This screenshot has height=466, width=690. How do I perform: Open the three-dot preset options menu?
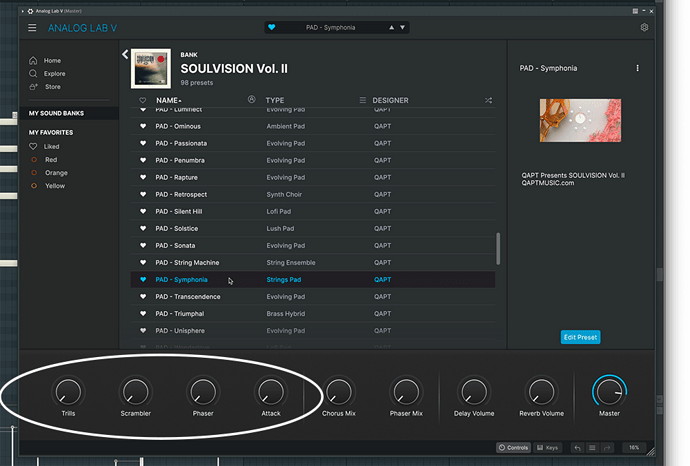[x=637, y=68]
